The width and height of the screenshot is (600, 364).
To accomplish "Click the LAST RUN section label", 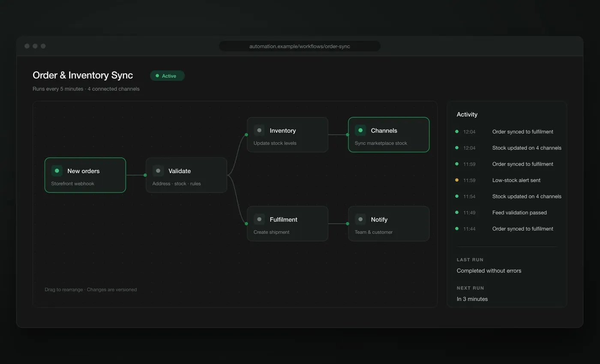I will (x=470, y=260).
